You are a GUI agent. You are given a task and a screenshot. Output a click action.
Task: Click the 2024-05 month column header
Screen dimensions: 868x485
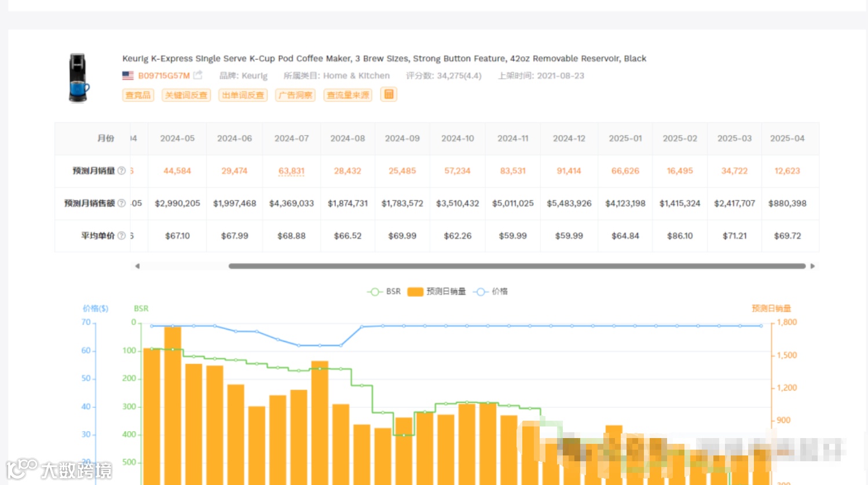(x=177, y=138)
